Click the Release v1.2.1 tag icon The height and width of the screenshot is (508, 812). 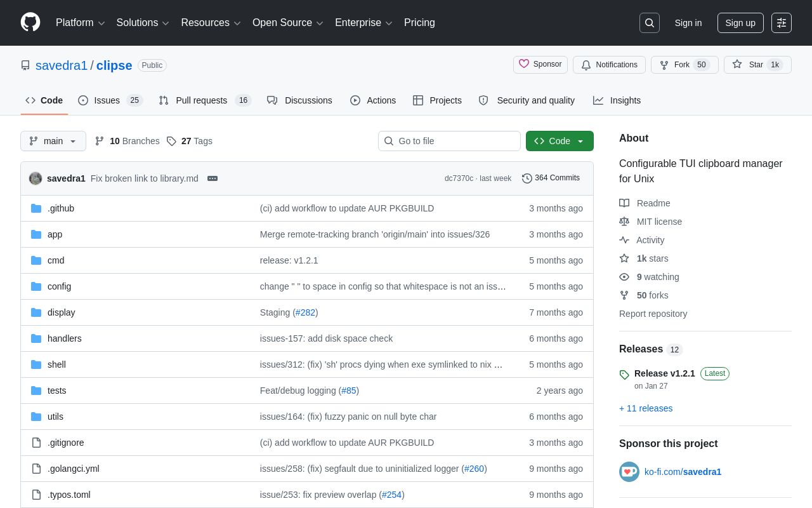coord(624,375)
